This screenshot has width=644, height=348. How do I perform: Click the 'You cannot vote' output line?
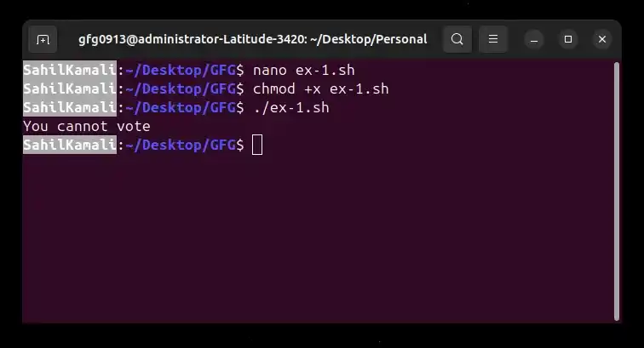(x=87, y=127)
